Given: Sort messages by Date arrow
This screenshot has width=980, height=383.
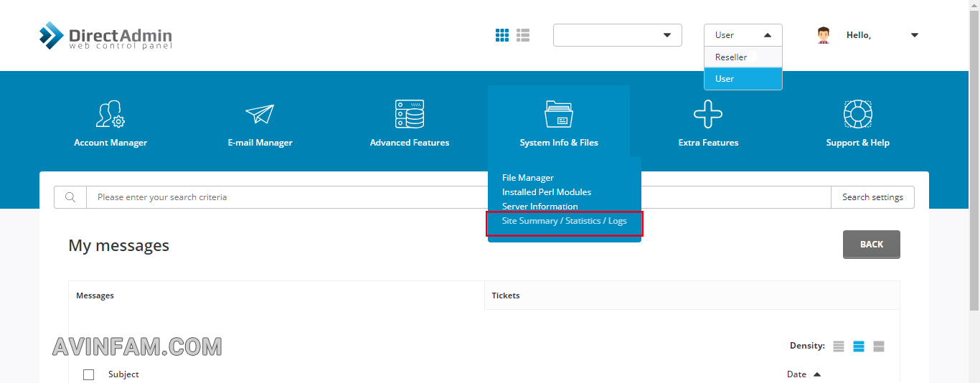Looking at the screenshot, I should pos(817,374).
